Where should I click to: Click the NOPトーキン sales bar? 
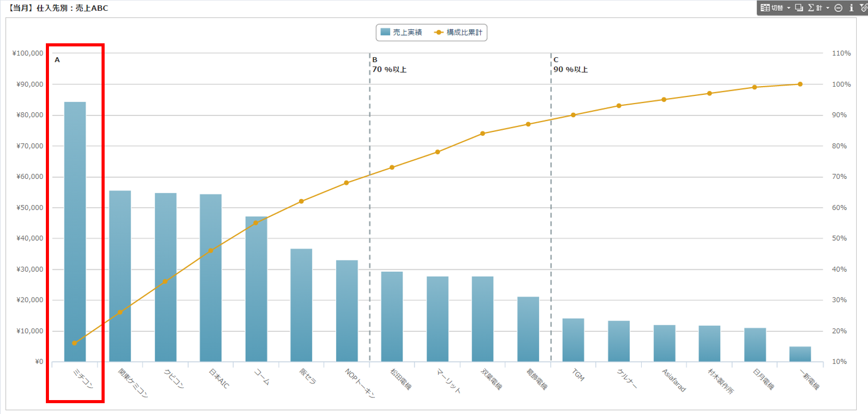[x=347, y=311]
